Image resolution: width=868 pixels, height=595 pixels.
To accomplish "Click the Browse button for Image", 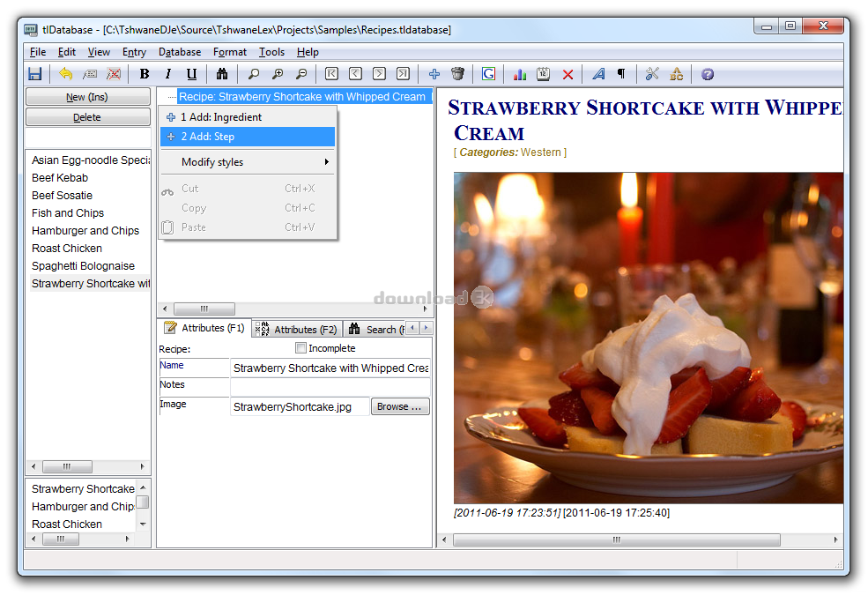I will tap(400, 406).
